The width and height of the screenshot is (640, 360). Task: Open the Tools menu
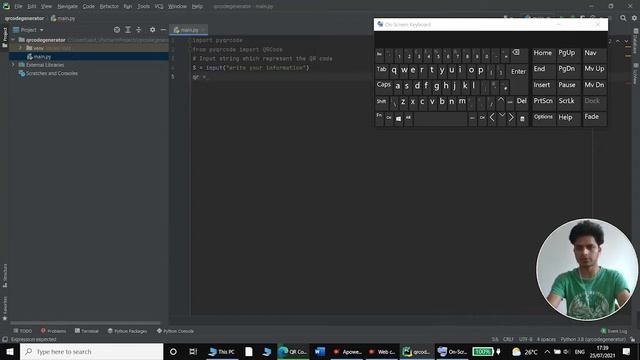(x=143, y=7)
